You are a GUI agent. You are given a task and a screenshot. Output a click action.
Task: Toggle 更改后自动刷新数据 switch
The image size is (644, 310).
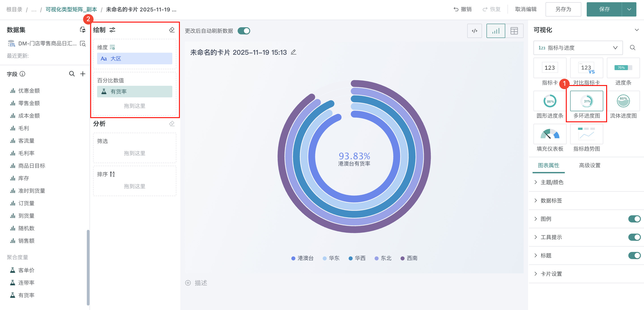pyautogui.click(x=244, y=31)
